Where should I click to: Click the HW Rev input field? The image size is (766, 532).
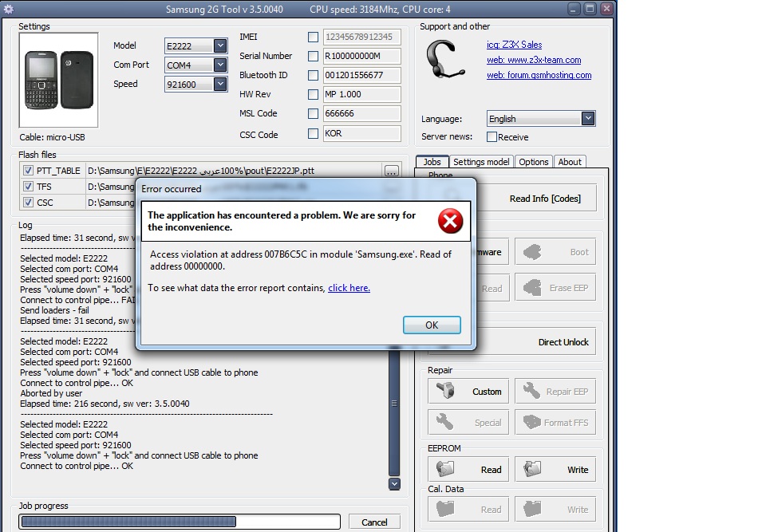[362, 94]
